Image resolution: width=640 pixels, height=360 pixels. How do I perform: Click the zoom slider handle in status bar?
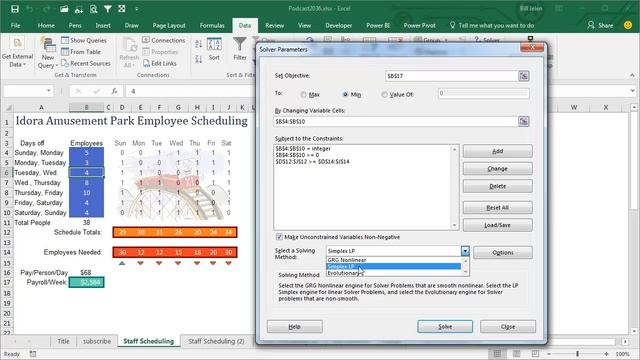[577, 354]
